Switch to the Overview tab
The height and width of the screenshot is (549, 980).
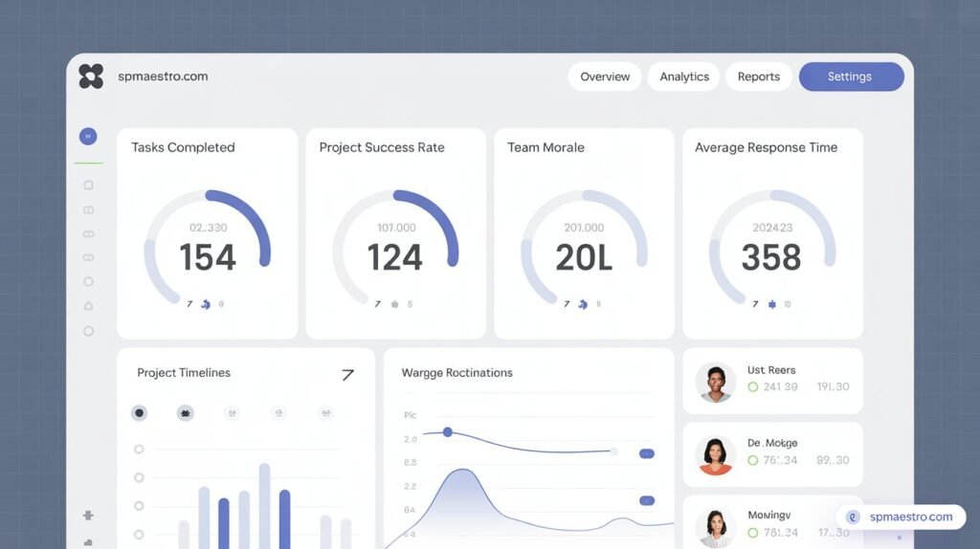coord(605,77)
